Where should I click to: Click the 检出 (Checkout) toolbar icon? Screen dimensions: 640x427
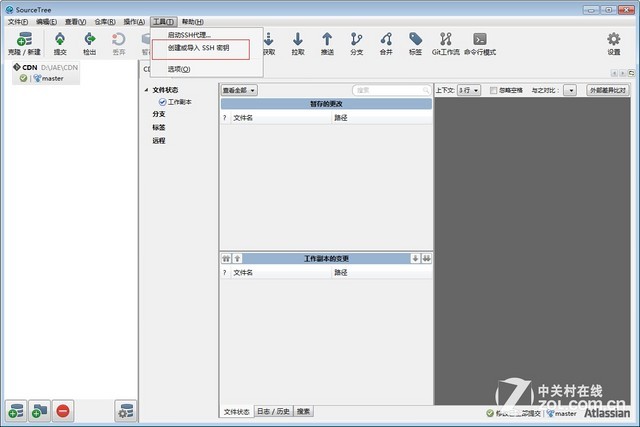(x=90, y=42)
